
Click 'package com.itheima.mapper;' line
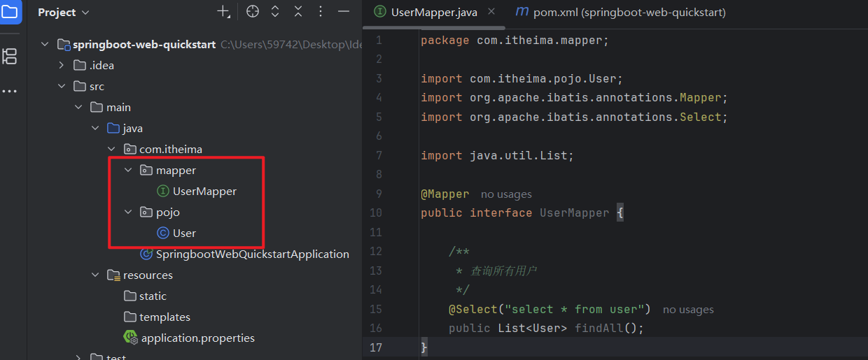(x=515, y=41)
